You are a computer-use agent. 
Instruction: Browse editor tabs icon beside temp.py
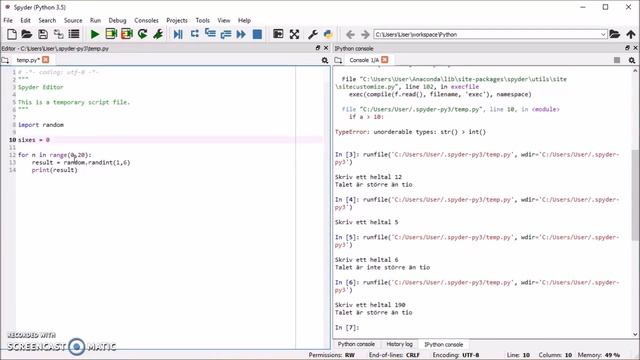click(x=5, y=60)
